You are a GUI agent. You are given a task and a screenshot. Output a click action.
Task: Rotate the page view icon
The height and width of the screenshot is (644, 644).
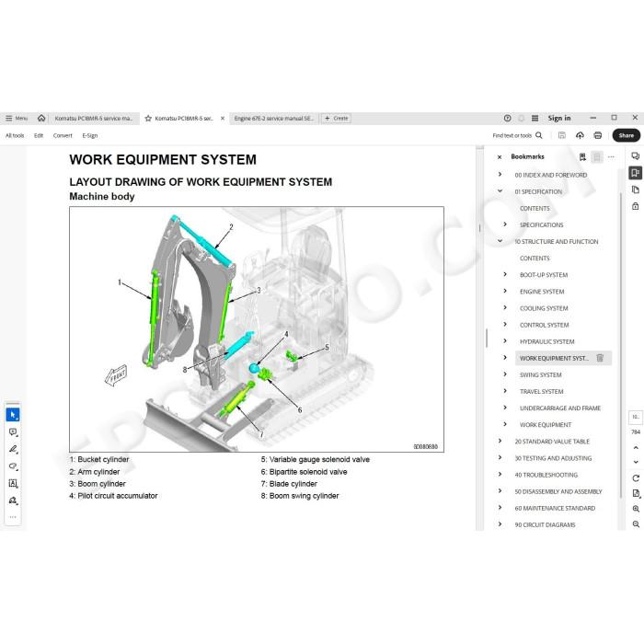(636, 478)
